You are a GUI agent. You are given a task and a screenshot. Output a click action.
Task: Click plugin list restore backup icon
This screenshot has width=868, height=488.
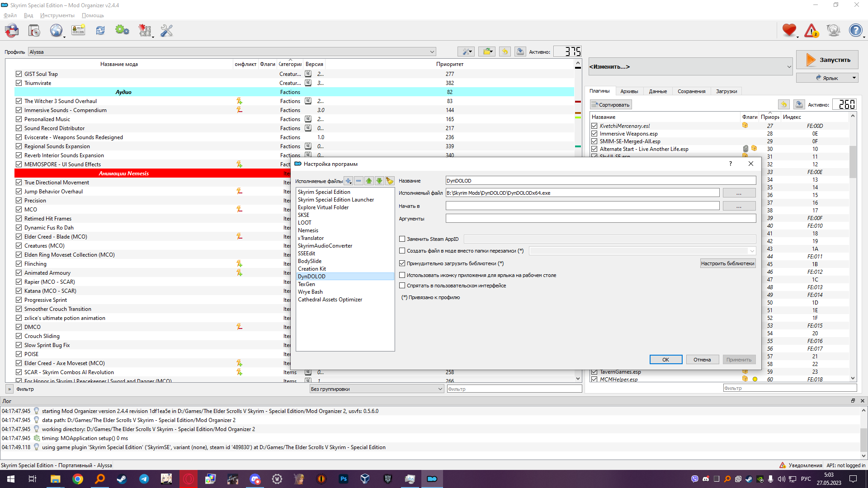point(783,104)
